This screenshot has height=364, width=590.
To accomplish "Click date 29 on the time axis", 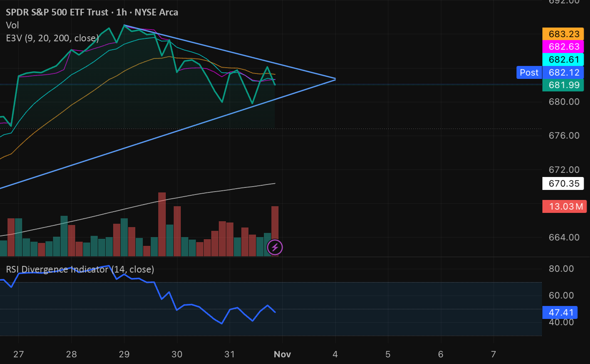I will [124, 354].
